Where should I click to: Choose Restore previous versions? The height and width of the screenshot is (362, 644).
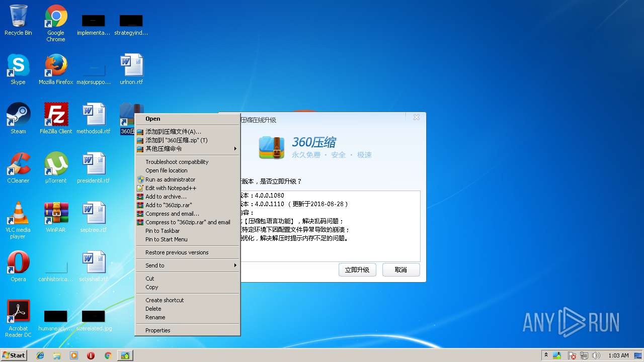(188, 252)
